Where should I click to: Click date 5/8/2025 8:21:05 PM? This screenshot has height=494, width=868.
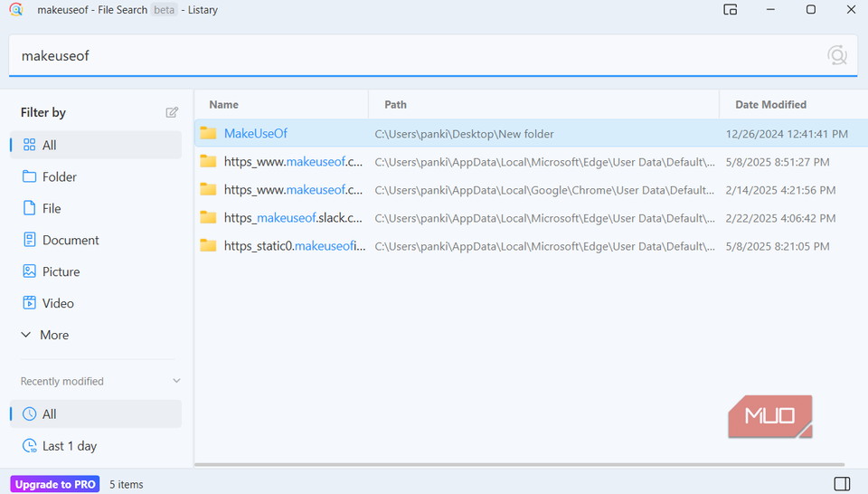[778, 246]
